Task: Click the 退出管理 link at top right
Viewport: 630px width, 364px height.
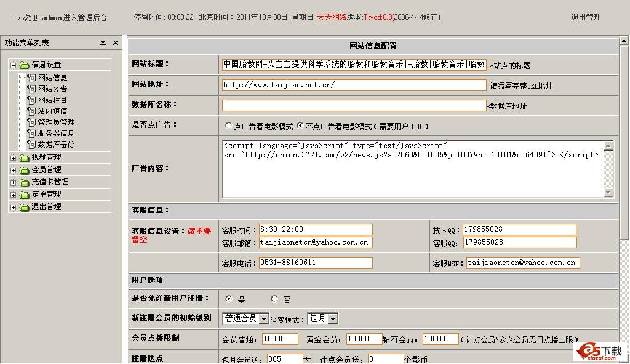Action: pos(586,17)
